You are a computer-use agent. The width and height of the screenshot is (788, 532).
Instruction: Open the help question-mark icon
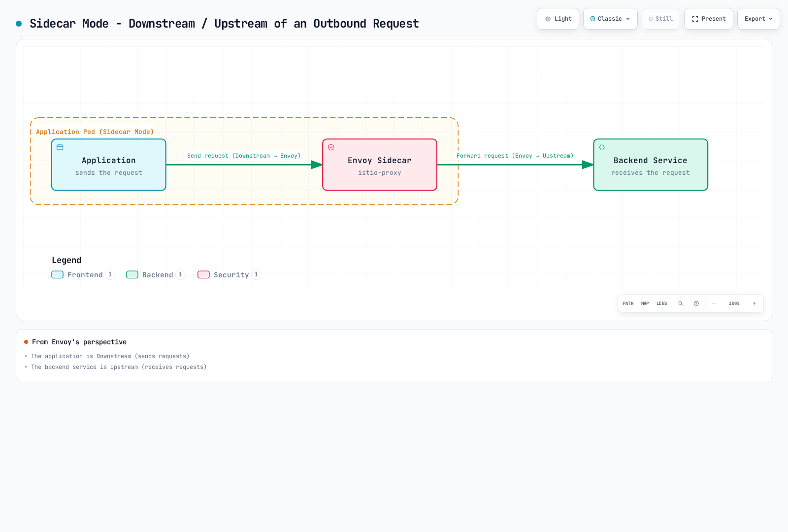tap(696, 303)
